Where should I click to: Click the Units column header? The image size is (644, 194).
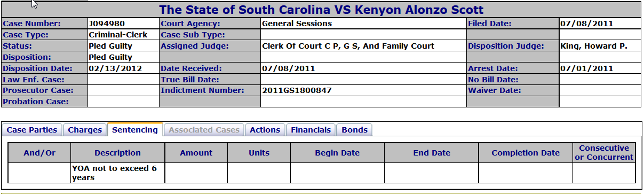[259, 153]
